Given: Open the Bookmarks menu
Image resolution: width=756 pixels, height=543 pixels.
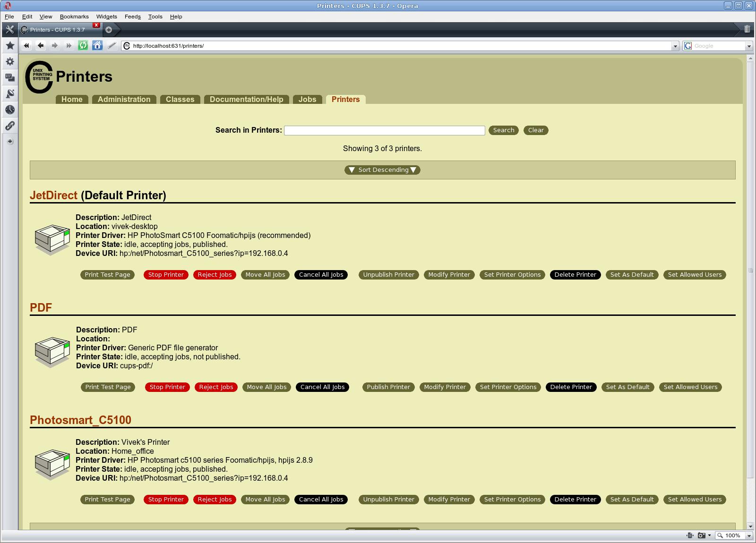Looking at the screenshot, I should (x=74, y=17).
